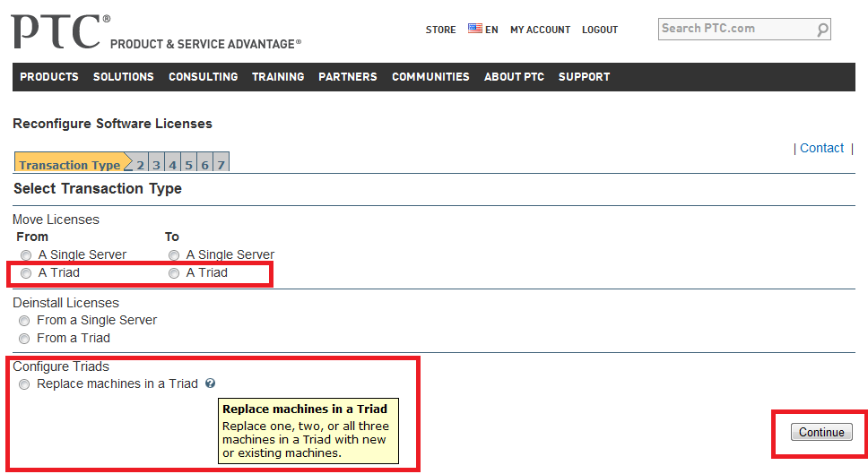The image size is (868, 474).
Task: Open the PARTNERS menu
Action: tap(348, 77)
